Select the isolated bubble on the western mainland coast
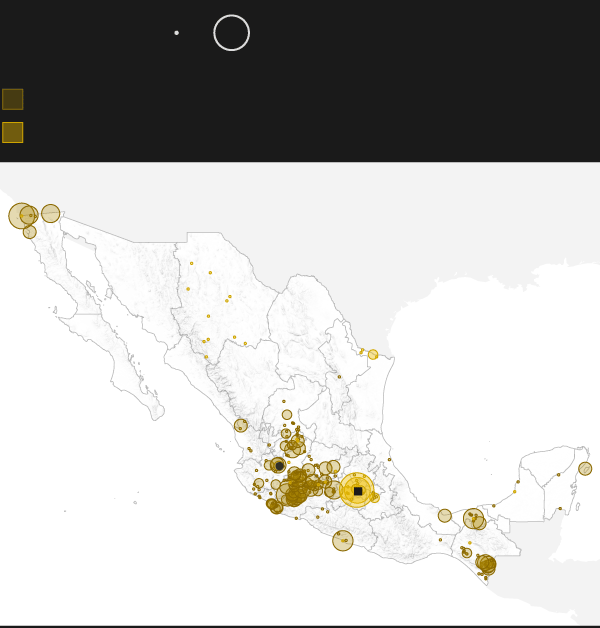600x628 pixels. (x=241, y=425)
